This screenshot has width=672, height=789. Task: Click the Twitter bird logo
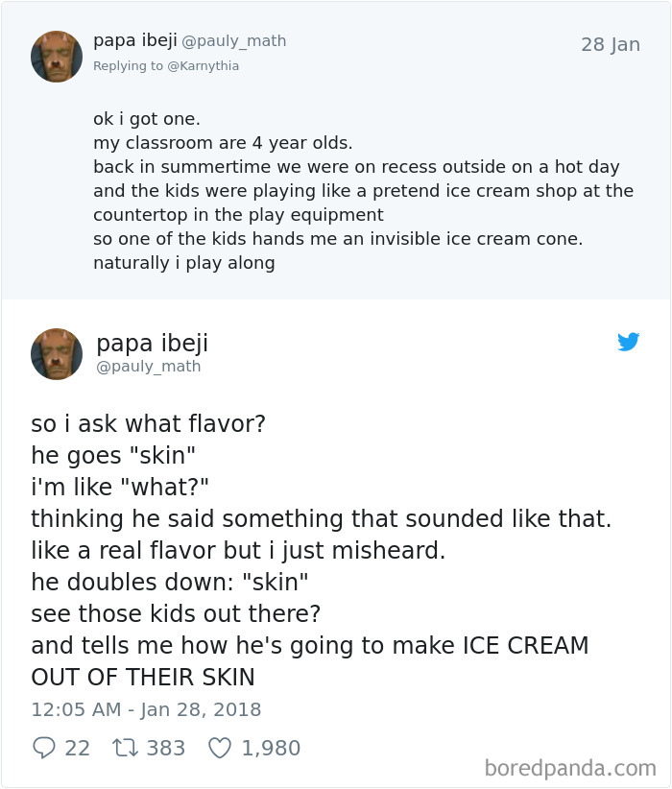[629, 342]
